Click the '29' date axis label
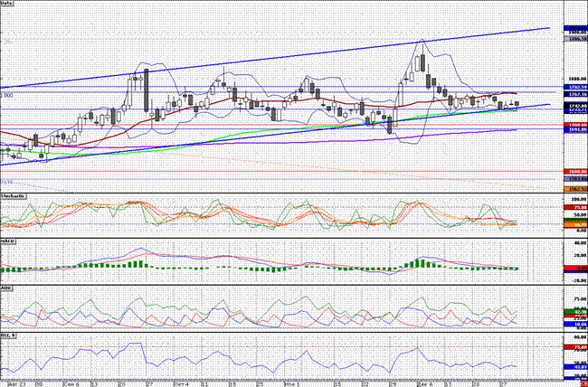This screenshot has width=588, height=387. [x=393, y=384]
